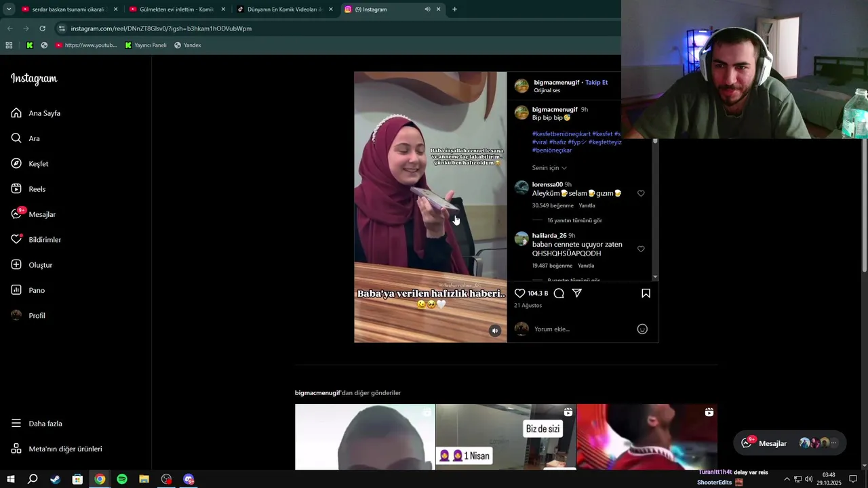View 104,3 B likes count
The image size is (868, 488).
click(538, 293)
